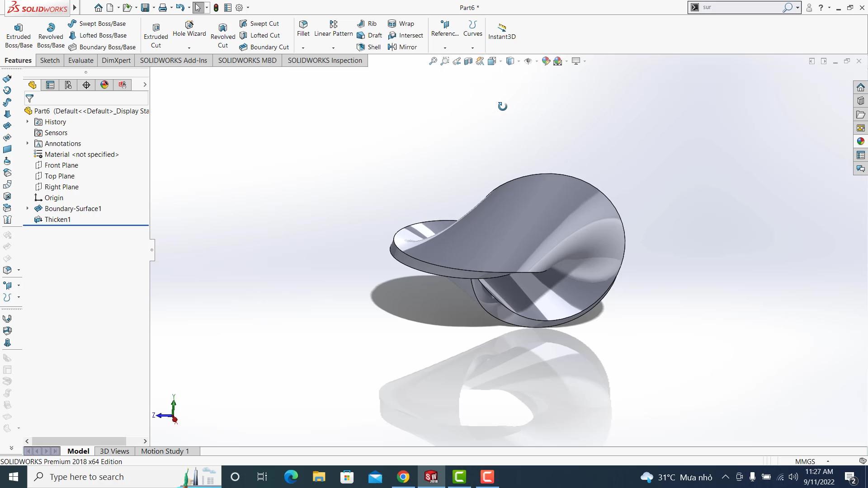Switch to the Evaluate tab
This screenshot has width=868, height=488.
click(x=80, y=60)
